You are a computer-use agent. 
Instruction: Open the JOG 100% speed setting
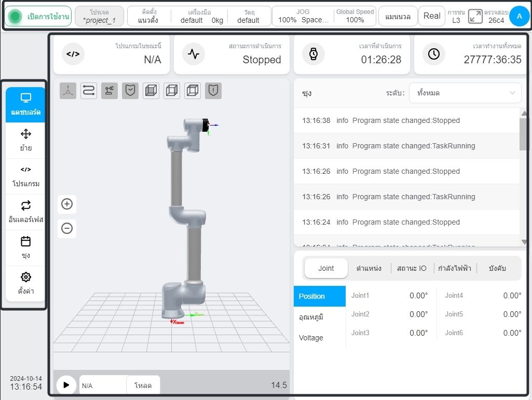coord(303,16)
